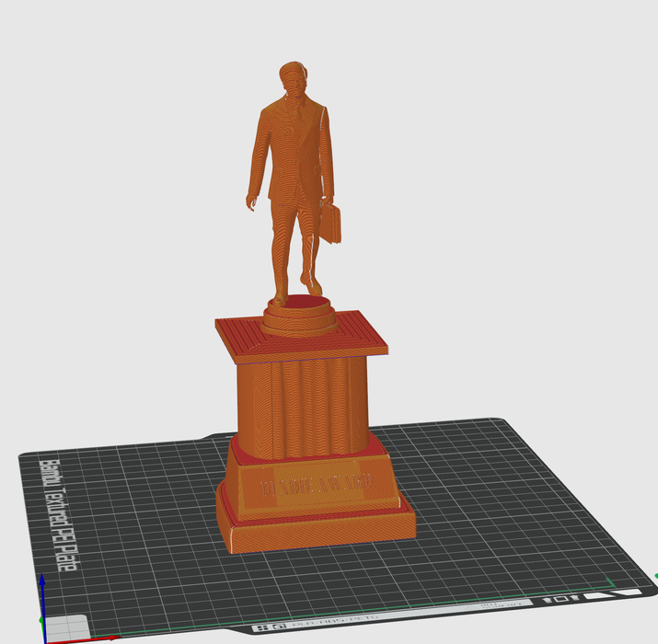Click the fluted column of the pedestal
The width and height of the screenshot is (658, 644).
click(x=302, y=405)
